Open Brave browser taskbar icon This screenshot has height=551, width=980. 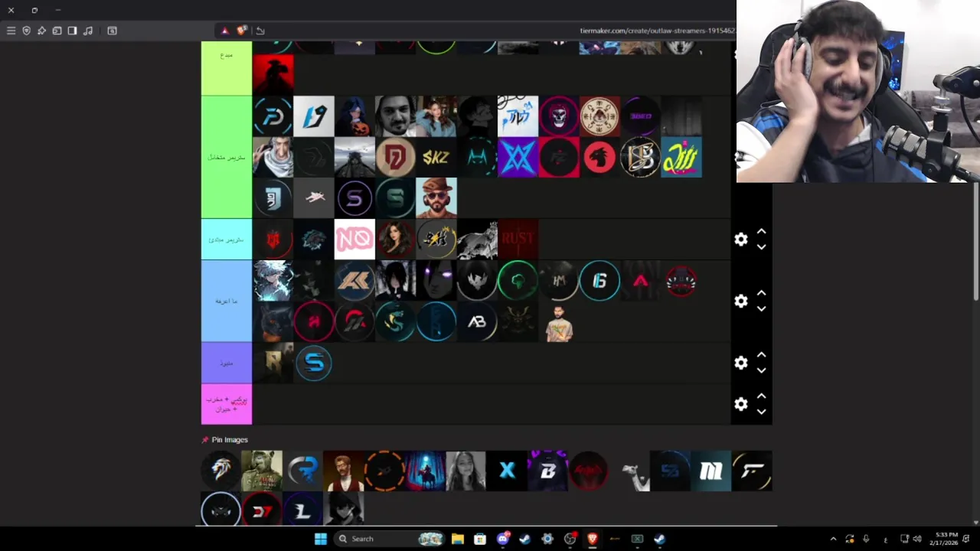click(592, 539)
